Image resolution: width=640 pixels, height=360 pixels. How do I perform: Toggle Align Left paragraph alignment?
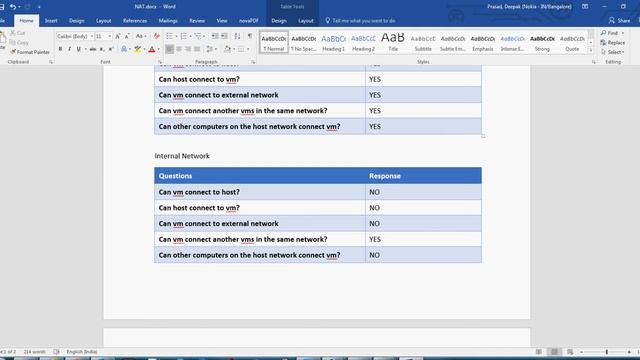[x=169, y=49]
